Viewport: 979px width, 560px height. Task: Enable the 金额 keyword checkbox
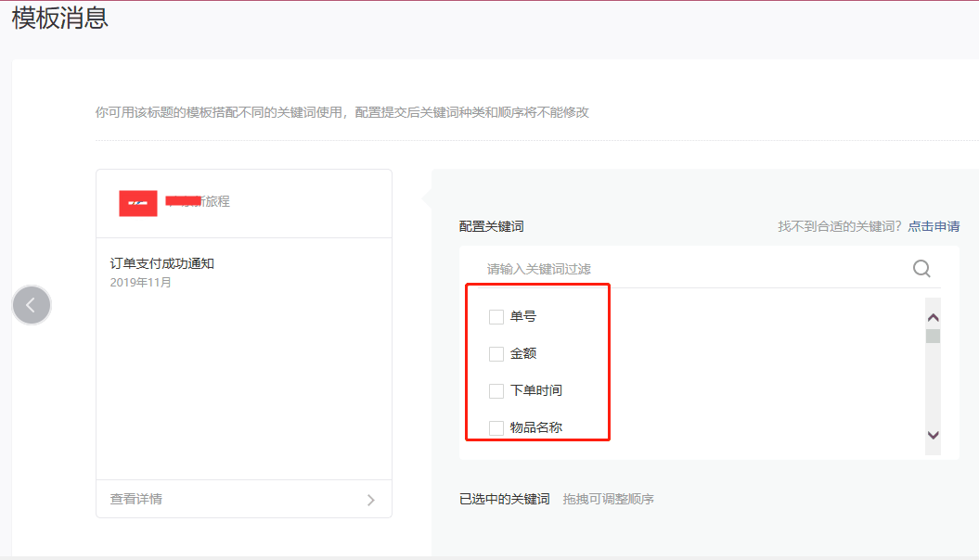click(x=496, y=354)
